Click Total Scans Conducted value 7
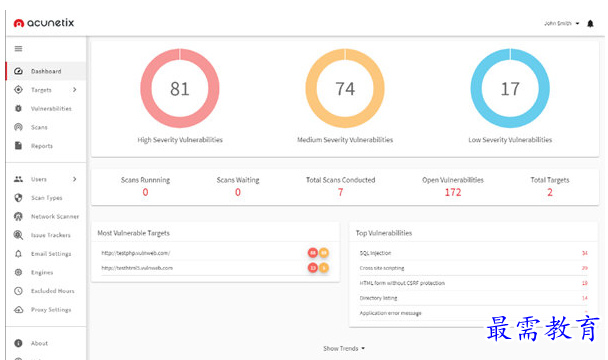Viewport: 608px width, 360px height. tap(340, 192)
